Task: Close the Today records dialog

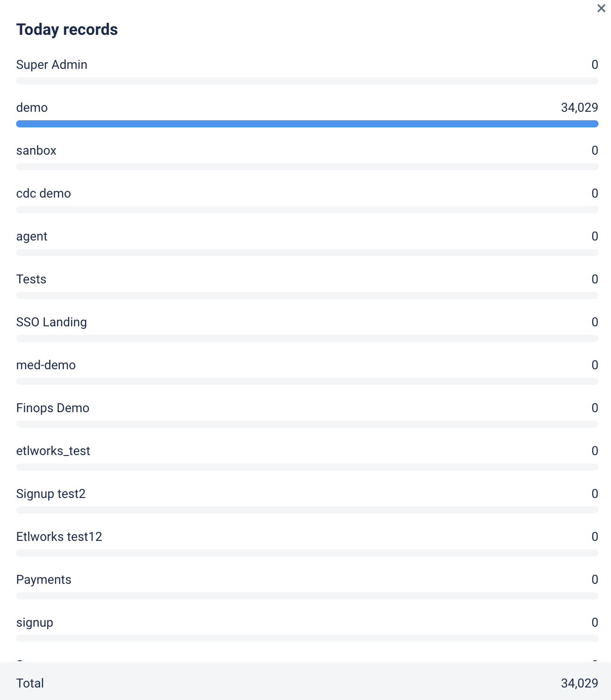Action: tap(601, 8)
